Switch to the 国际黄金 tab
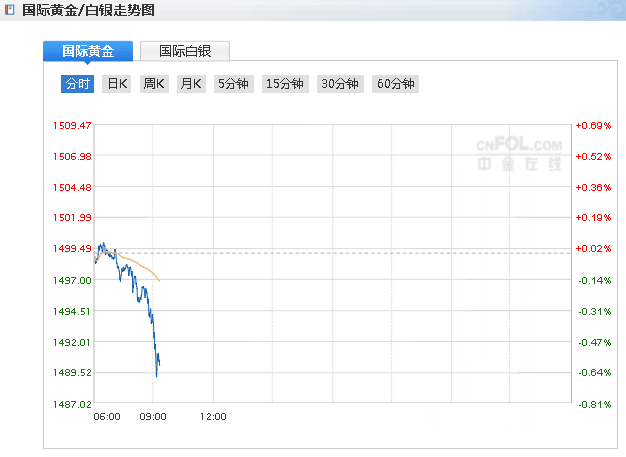 [x=88, y=51]
